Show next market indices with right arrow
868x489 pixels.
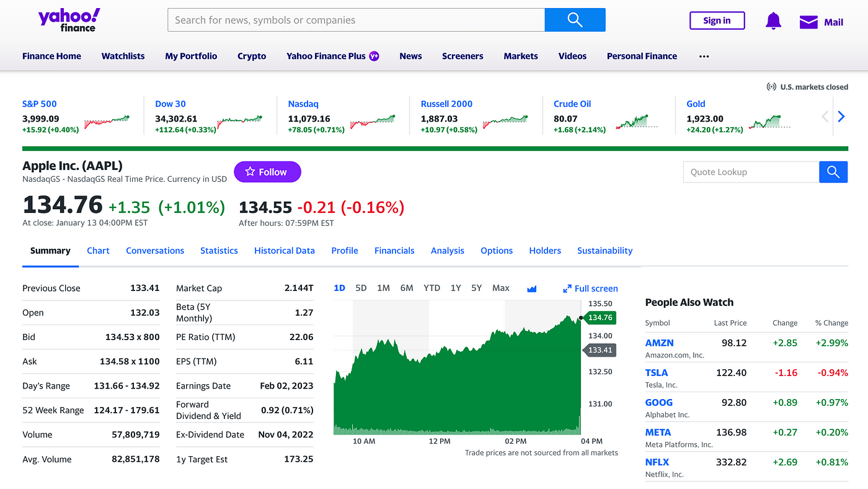point(841,116)
